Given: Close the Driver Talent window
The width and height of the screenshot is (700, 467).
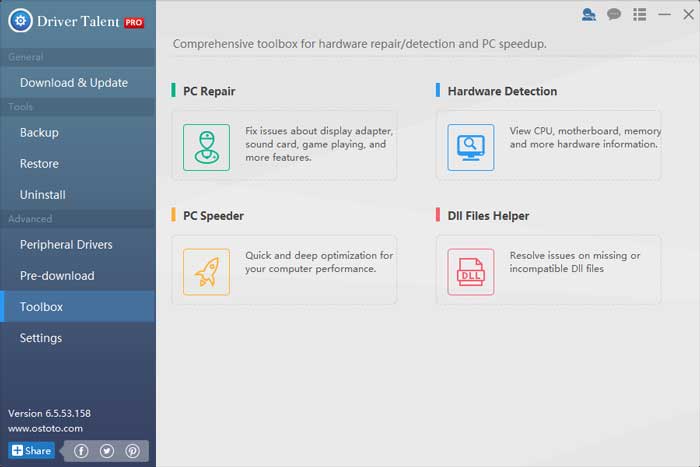Looking at the screenshot, I should pyautogui.click(x=688, y=15).
